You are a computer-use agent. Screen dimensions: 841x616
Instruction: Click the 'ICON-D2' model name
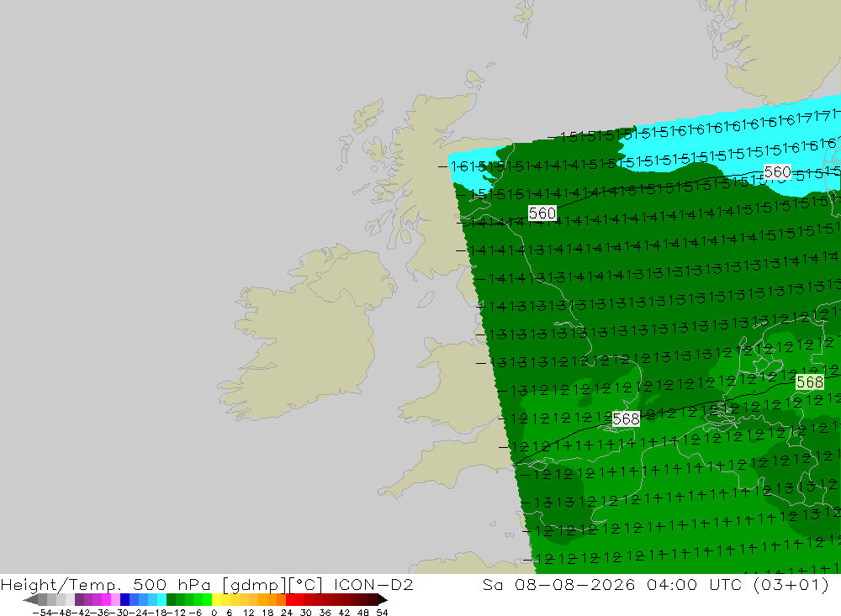(x=373, y=585)
